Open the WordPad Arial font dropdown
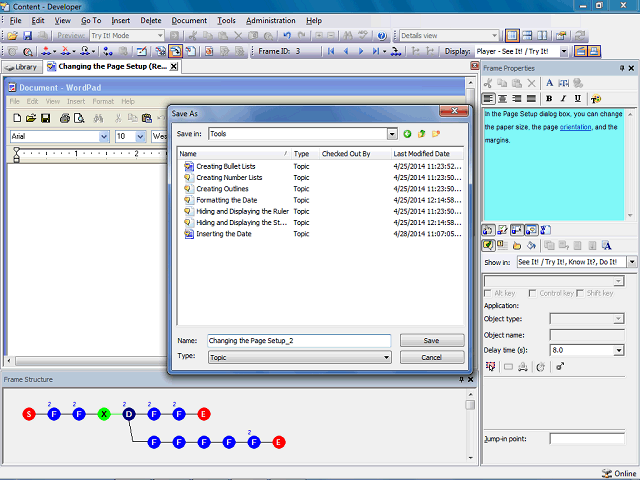Image resolution: width=640 pixels, height=480 pixels. tap(104, 136)
